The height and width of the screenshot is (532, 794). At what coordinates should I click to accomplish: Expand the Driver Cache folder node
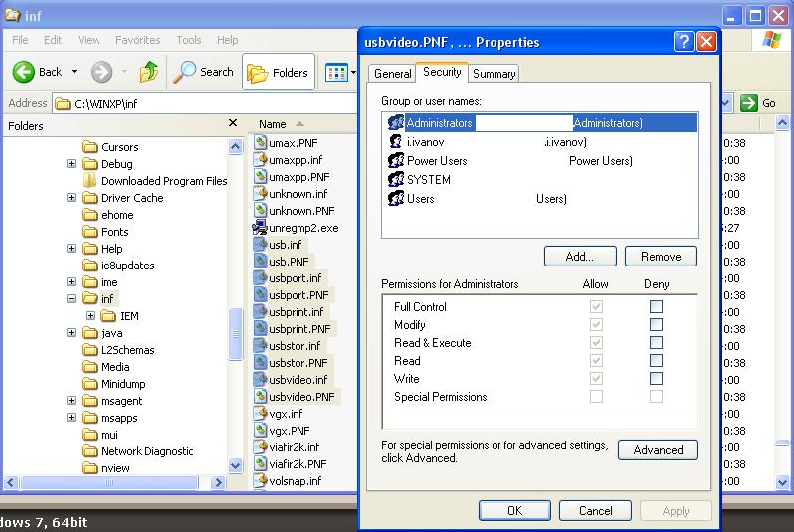[x=72, y=198]
